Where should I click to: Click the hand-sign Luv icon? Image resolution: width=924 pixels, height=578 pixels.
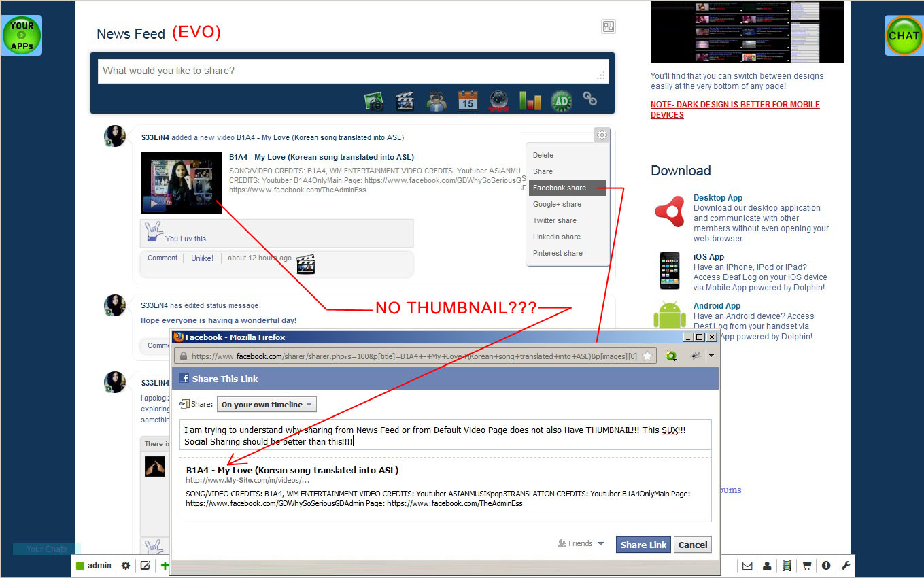coord(154,232)
